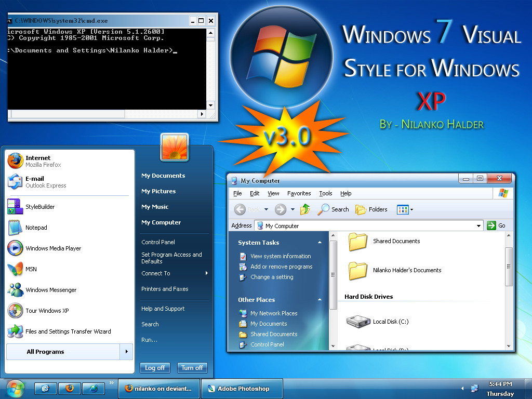The image size is (532, 399).
Task: Expand quick launch overflow chevron
Action: 112,383
